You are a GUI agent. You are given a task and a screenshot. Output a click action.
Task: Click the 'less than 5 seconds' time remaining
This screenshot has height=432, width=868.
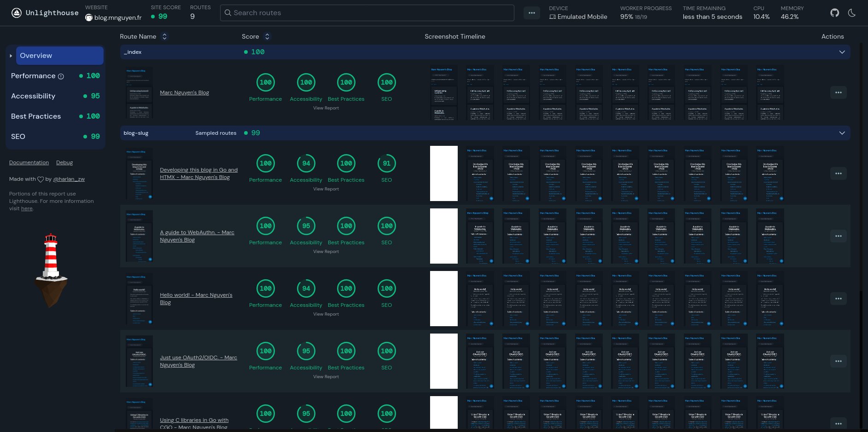[712, 17]
